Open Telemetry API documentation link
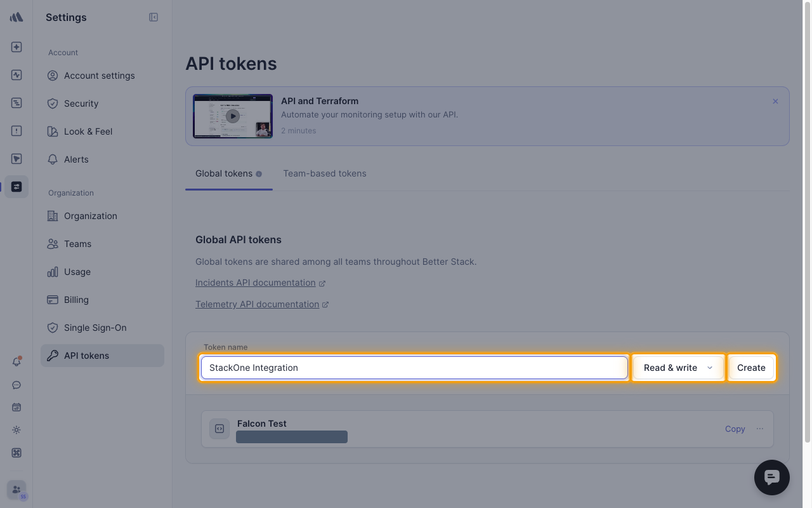Image resolution: width=812 pixels, height=508 pixels. coord(262,304)
